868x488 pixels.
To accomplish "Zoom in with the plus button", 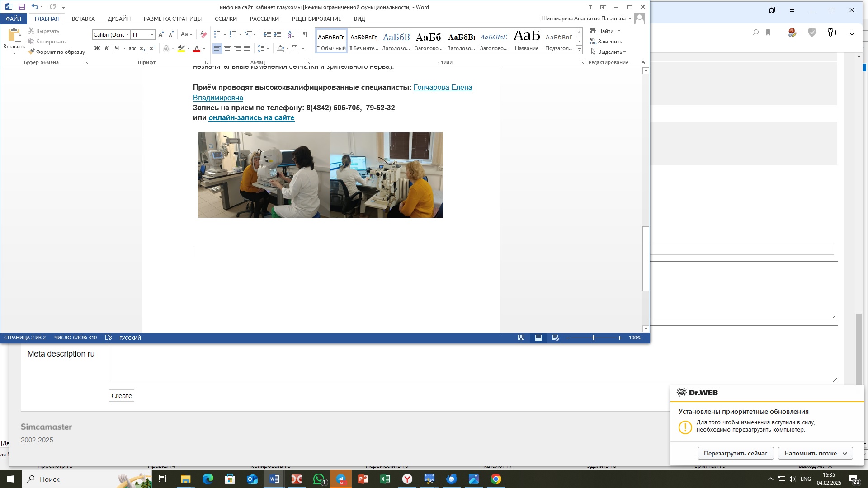I will 620,338.
